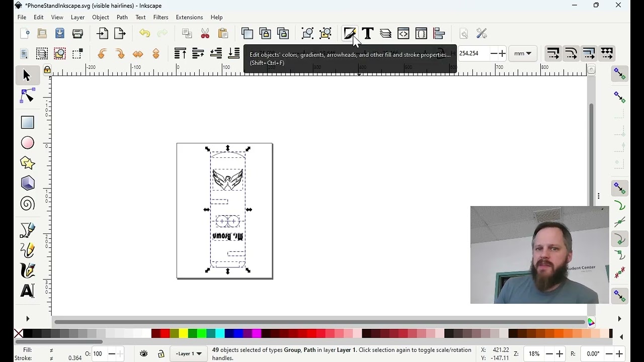Viewport: 644px width, 362px height.
Task: Open the Layer 1 dropdown
Action: point(189,354)
